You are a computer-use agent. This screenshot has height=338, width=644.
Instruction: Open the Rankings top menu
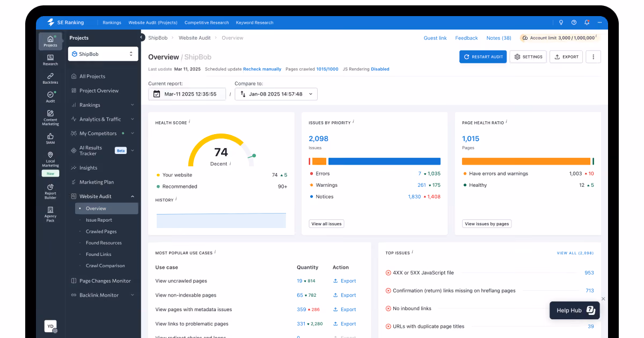112,23
